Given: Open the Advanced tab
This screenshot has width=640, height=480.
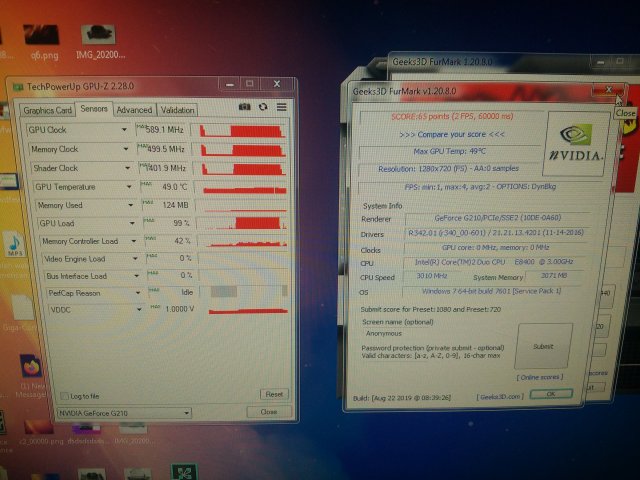Looking at the screenshot, I should click(134, 110).
